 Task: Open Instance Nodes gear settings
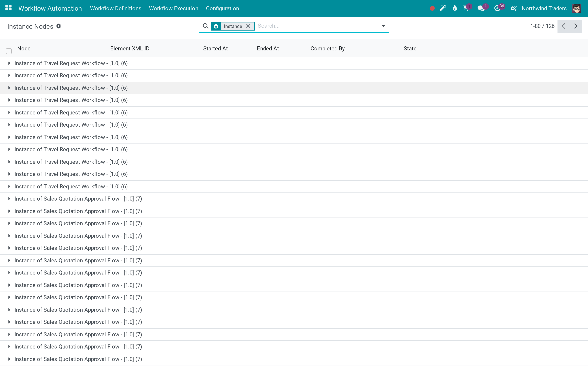point(59,26)
